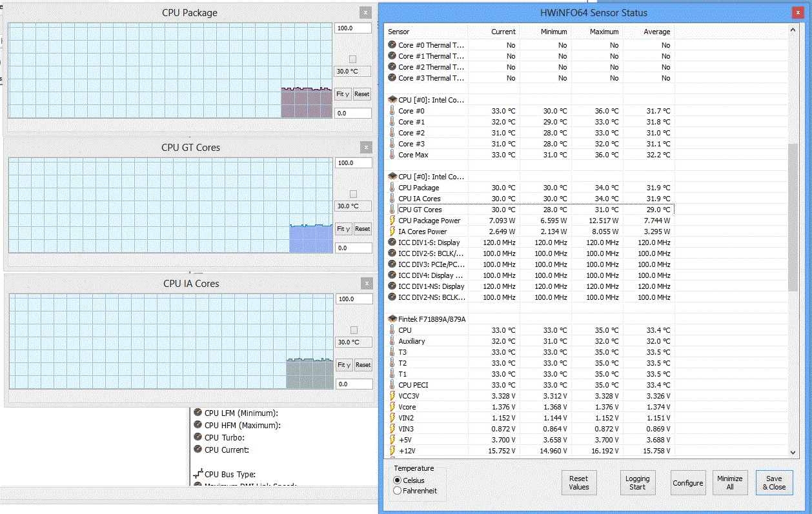Click the Core #0 temperature thermometer icon

(x=392, y=111)
